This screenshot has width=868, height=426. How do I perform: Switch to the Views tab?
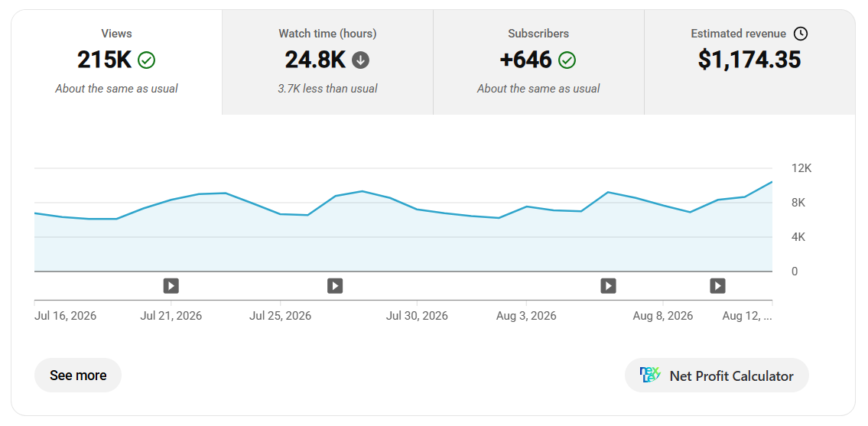point(117,62)
